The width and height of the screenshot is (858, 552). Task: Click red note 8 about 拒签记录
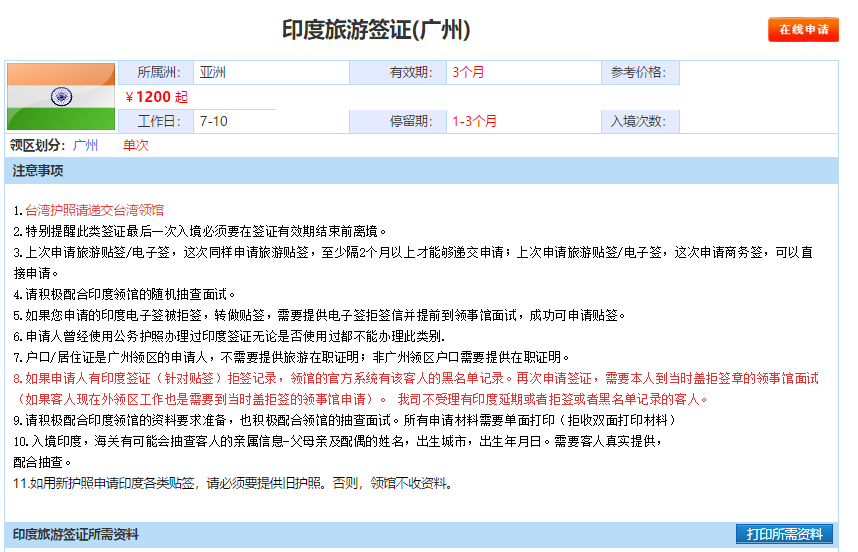(x=416, y=389)
